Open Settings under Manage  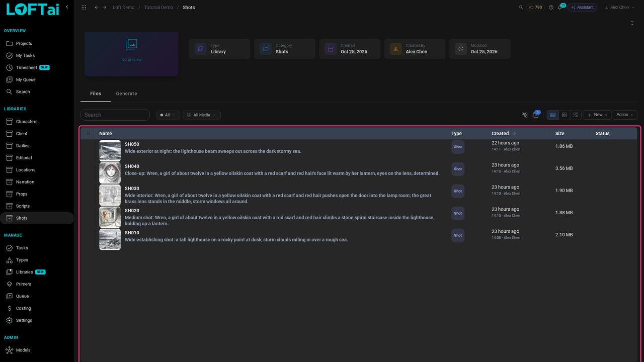pyautogui.click(x=37, y=320)
